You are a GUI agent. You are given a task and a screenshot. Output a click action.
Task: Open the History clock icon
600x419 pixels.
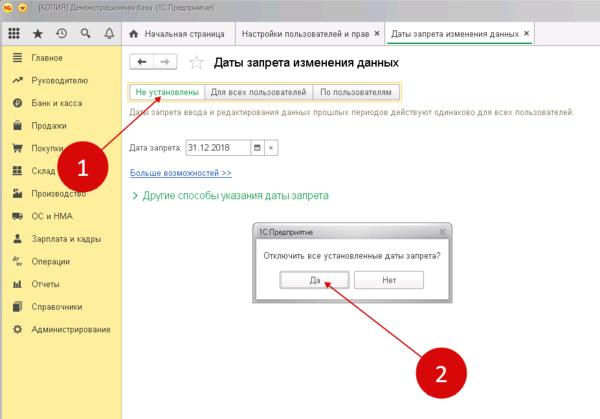click(x=62, y=33)
